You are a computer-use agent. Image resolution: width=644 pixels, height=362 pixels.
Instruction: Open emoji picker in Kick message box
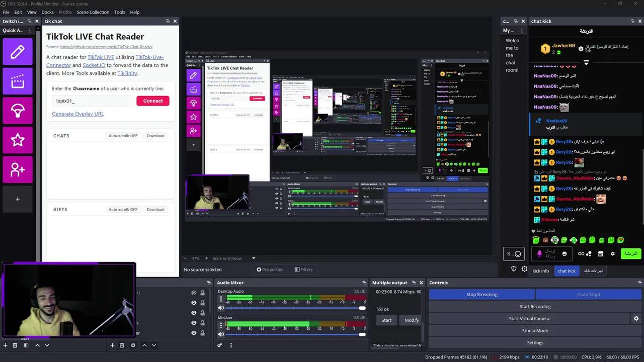(x=565, y=254)
